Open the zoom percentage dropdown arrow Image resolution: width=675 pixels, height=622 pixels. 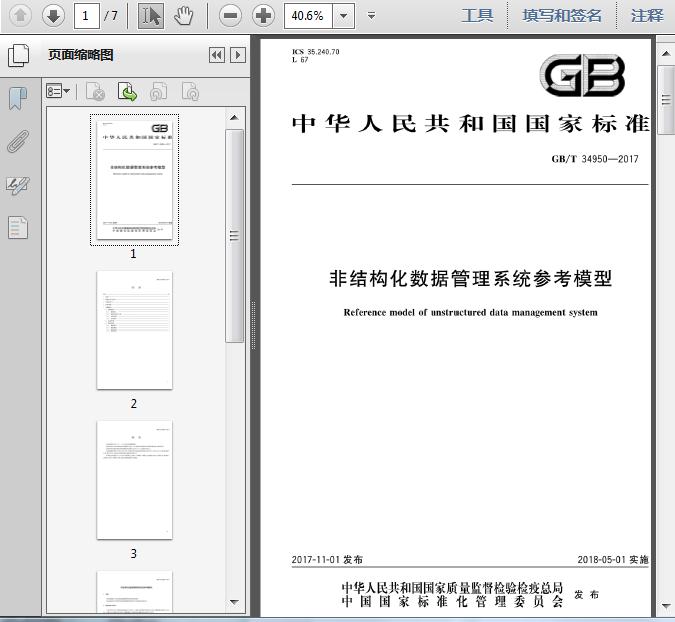pyautogui.click(x=344, y=16)
